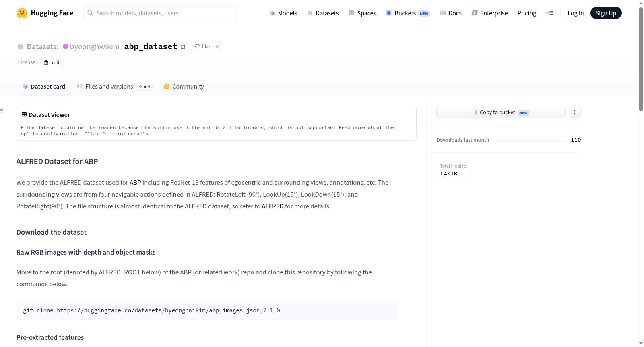This screenshot has width=644, height=347.
Task: Open the like count of 3
Action: point(217,46)
